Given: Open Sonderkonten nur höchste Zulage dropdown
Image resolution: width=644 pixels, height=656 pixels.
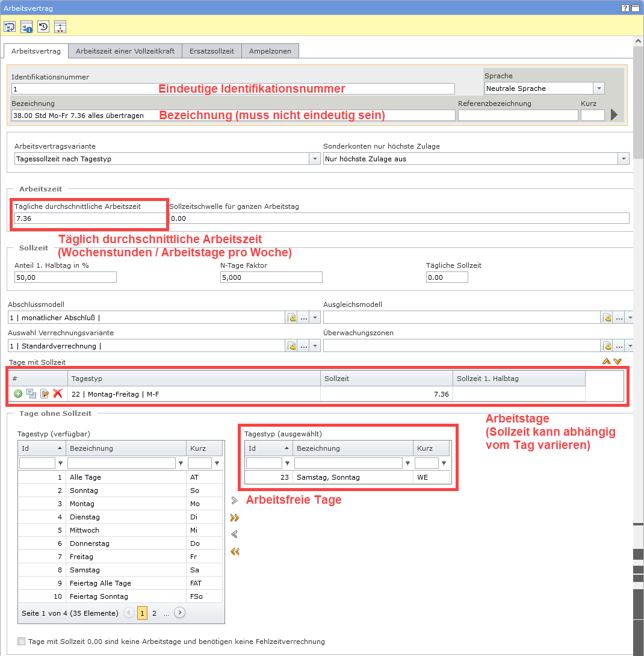Looking at the screenshot, I should [623, 159].
